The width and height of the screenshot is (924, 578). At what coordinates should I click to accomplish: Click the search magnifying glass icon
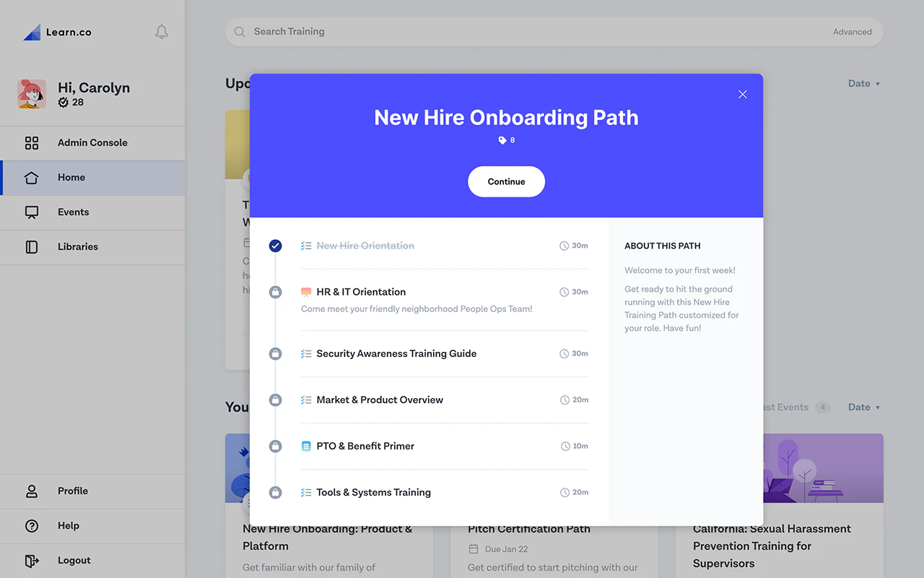tap(239, 32)
